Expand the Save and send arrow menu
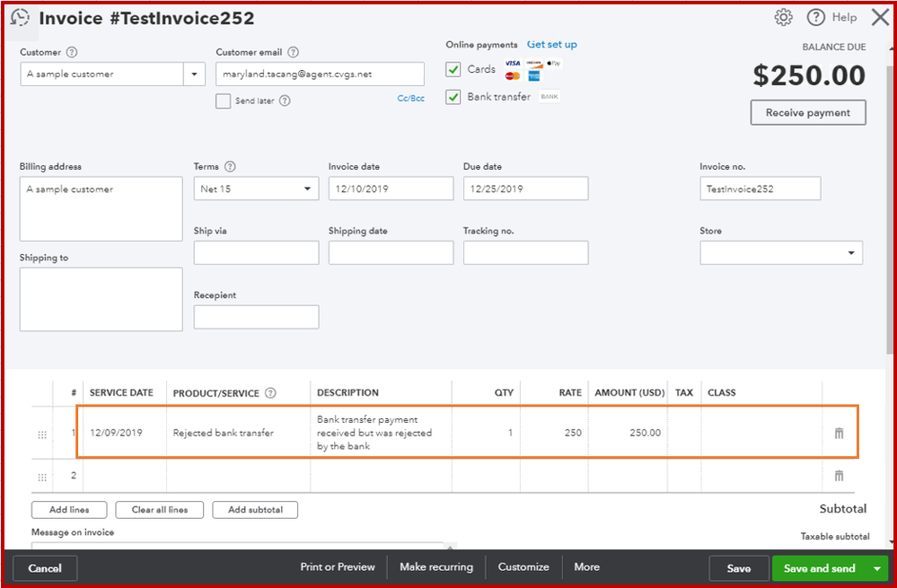The image size is (897, 588). point(877,568)
